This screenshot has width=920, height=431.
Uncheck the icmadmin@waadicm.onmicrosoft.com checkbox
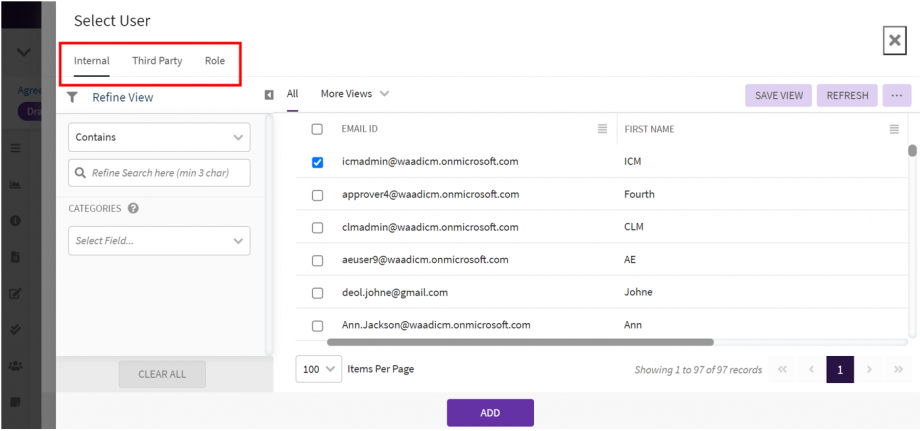[x=318, y=162]
